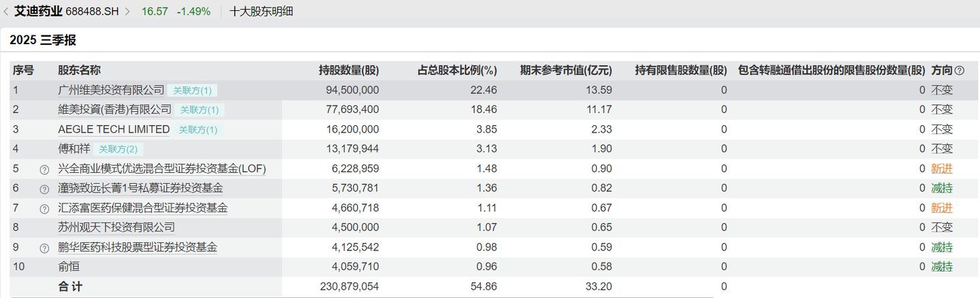Click question mark icon beside 兴全商业模式优选 fund
The height and width of the screenshot is (298, 980).
coord(44,169)
